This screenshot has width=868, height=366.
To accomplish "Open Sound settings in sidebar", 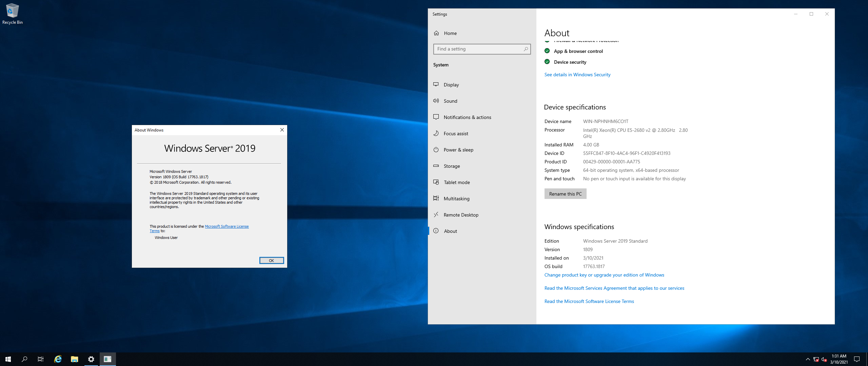I will 450,101.
